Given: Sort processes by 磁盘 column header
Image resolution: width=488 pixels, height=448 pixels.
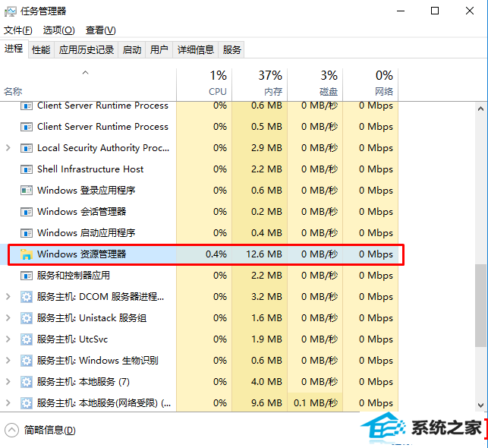Looking at the screenshot, I should (315, 85).
